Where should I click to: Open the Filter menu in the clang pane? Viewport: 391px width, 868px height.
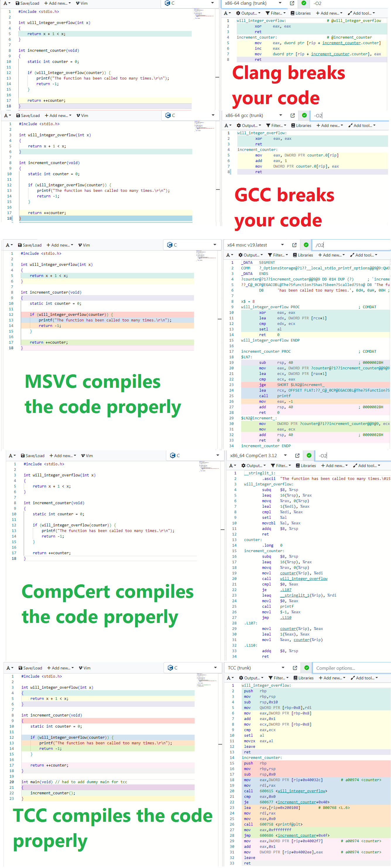point(275,13)
